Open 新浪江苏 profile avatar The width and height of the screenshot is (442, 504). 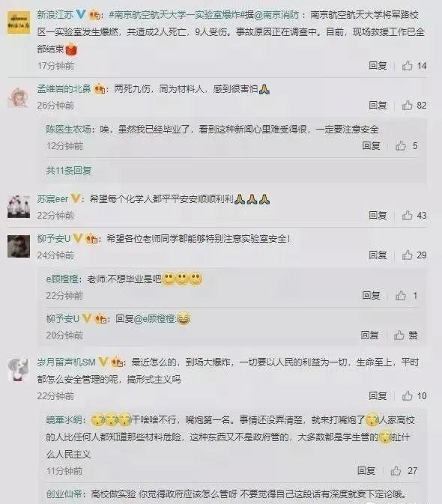tap(19, 22)
